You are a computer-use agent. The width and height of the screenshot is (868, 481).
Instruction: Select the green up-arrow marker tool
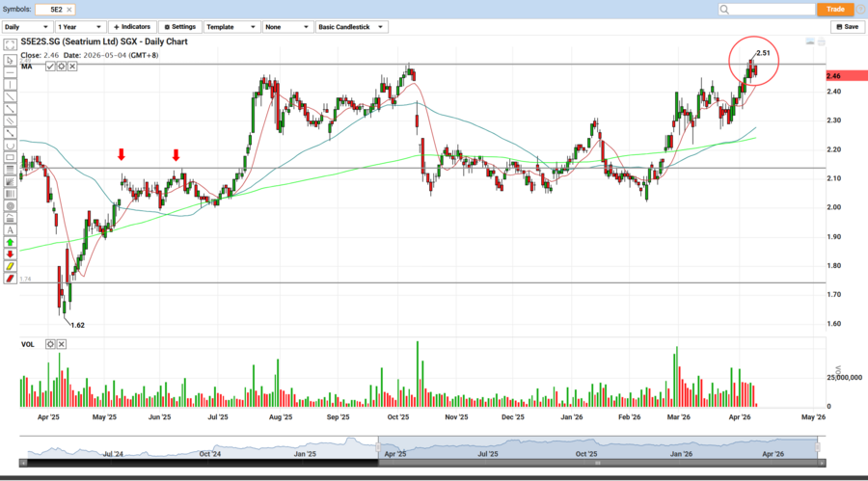pos(10,242)
